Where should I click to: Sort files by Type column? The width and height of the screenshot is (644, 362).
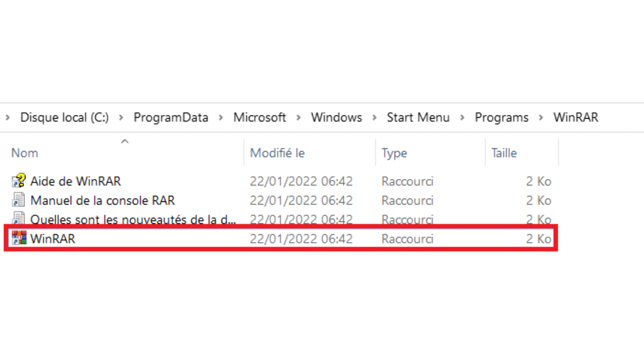pos(394,154)
